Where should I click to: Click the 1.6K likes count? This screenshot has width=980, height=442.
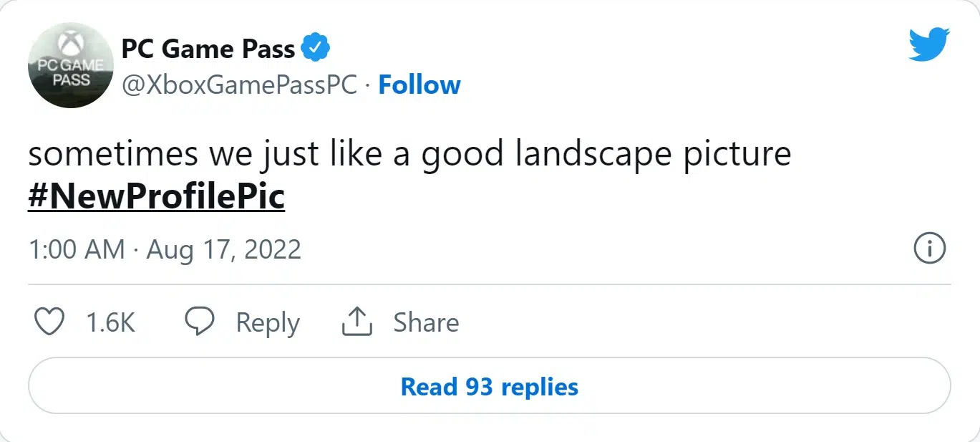[110, 323]
